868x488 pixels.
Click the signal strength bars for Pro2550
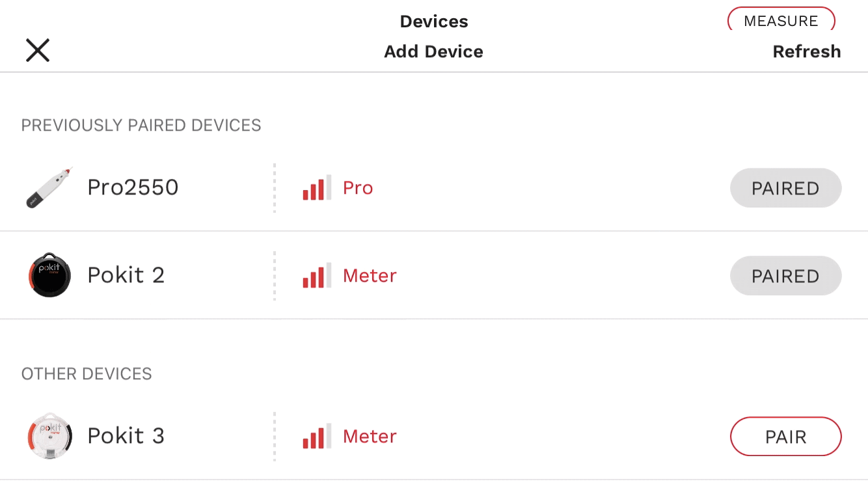point(317,188)
